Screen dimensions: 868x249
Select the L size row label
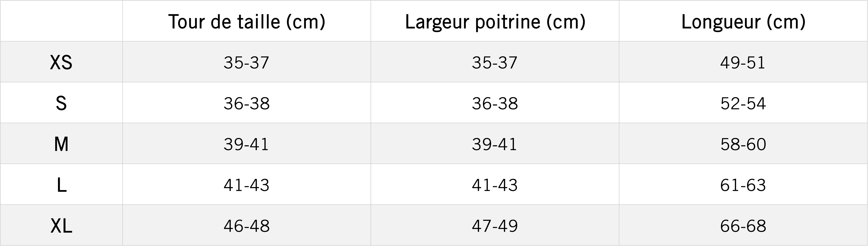coord(61,185)
